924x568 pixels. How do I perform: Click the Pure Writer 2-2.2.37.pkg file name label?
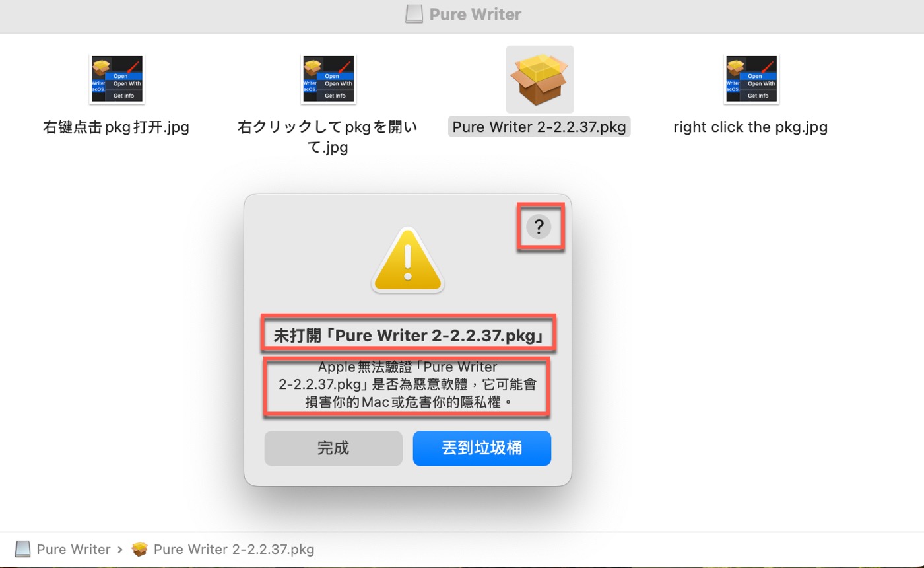539,127
